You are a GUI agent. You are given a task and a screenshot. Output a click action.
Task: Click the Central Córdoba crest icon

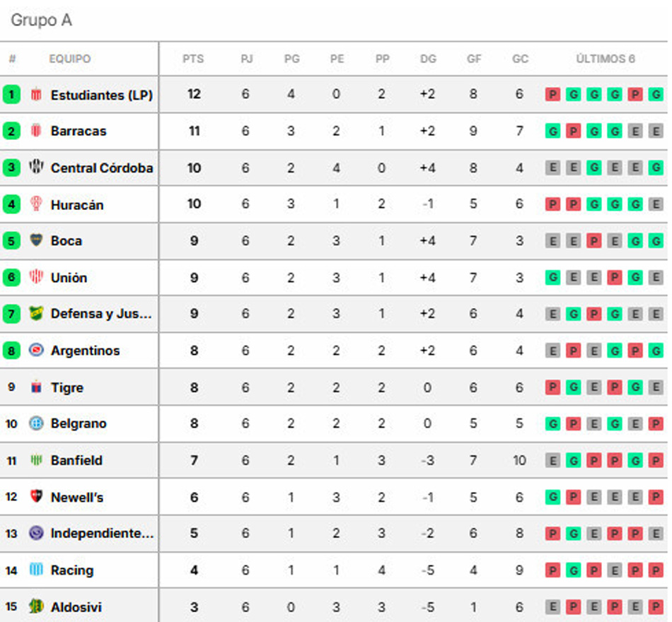pyautogui.click(x=36, y=167)
